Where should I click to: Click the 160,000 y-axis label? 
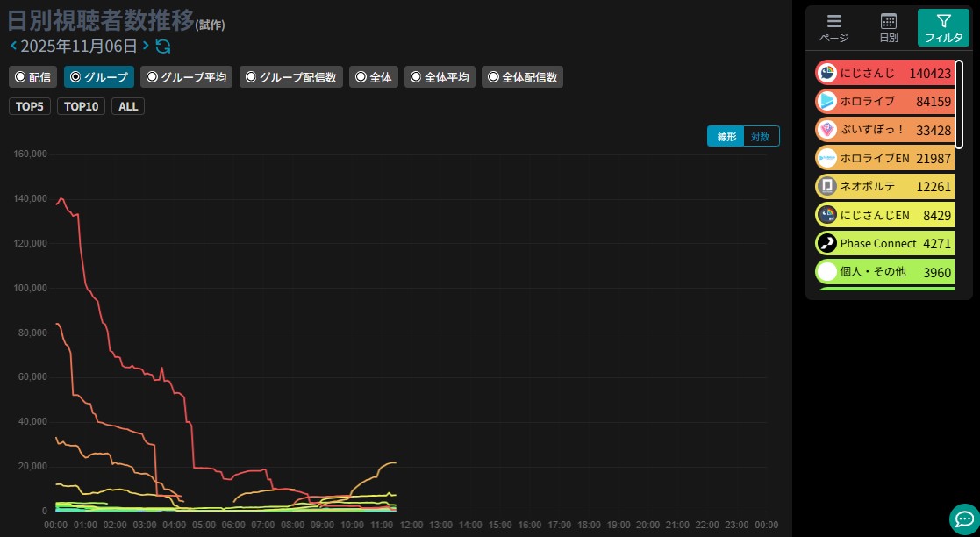point(32,154)
